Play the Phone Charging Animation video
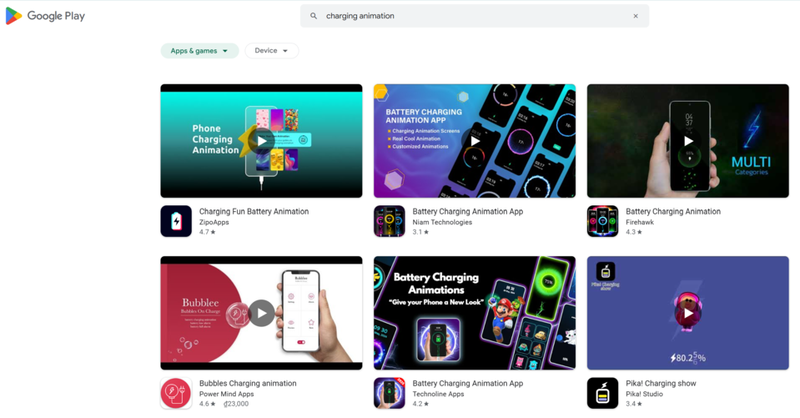800x418 pixels. 261,141
